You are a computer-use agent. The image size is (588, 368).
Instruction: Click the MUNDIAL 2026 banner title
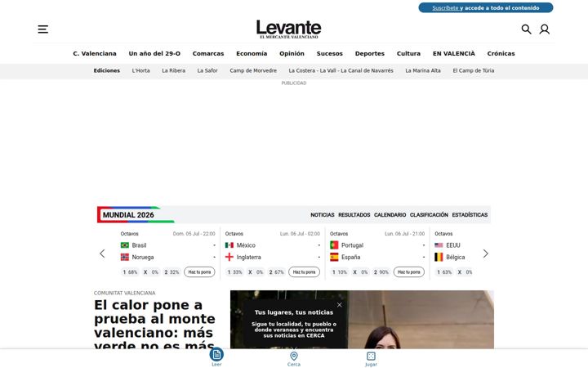pos(128,215)
